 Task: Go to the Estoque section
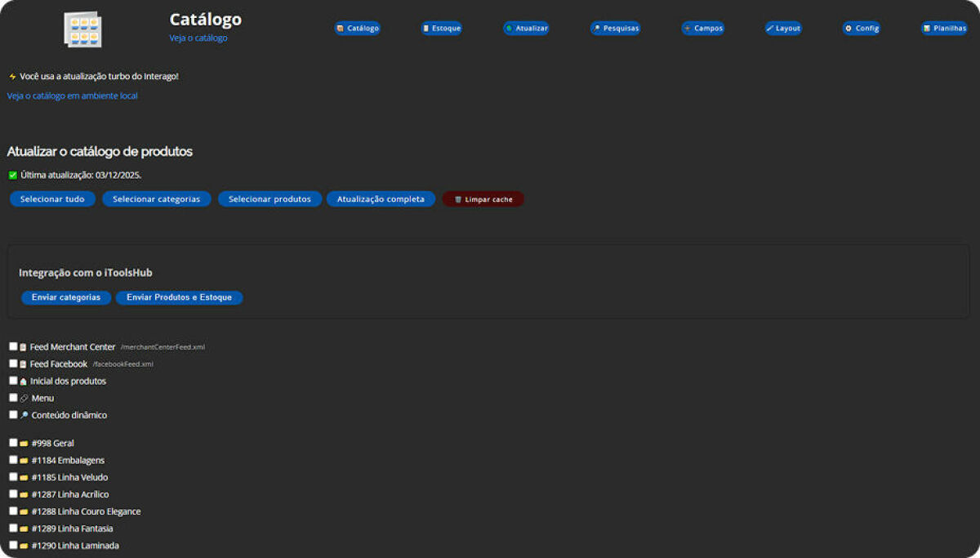(442, 28)
